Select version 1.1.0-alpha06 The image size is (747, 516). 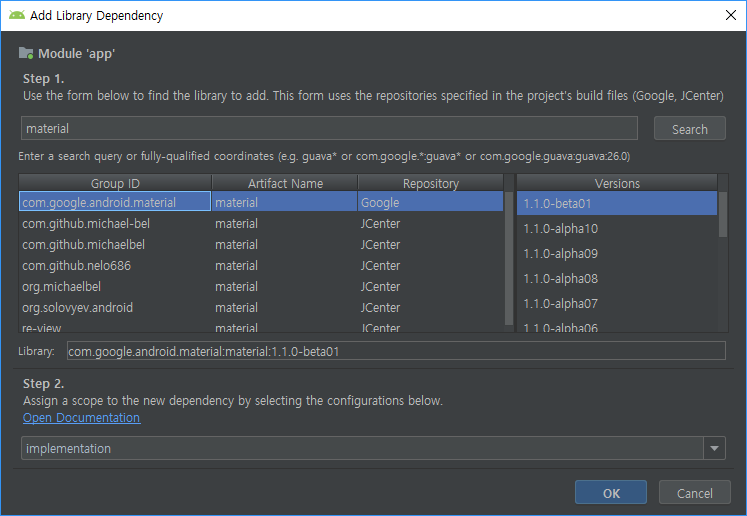[617, 326]
